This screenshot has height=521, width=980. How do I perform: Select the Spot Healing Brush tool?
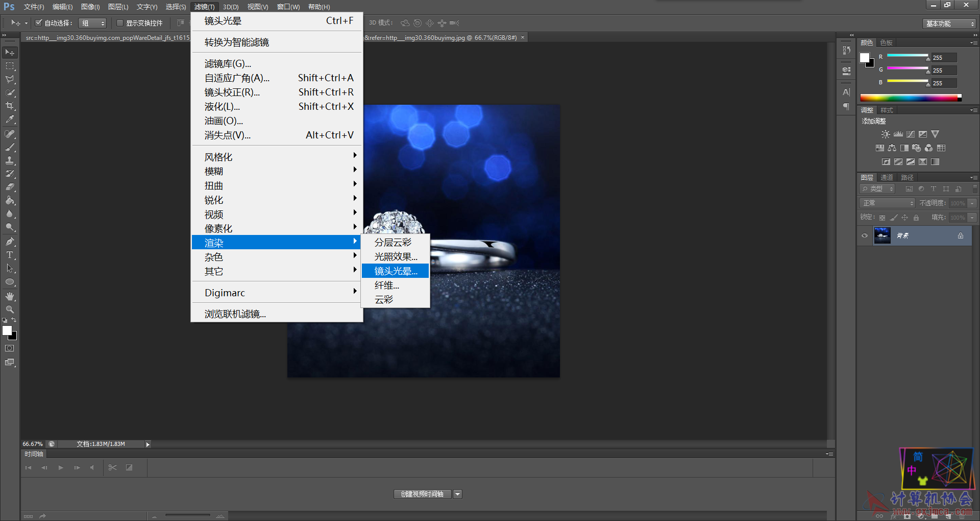[10, 134]
